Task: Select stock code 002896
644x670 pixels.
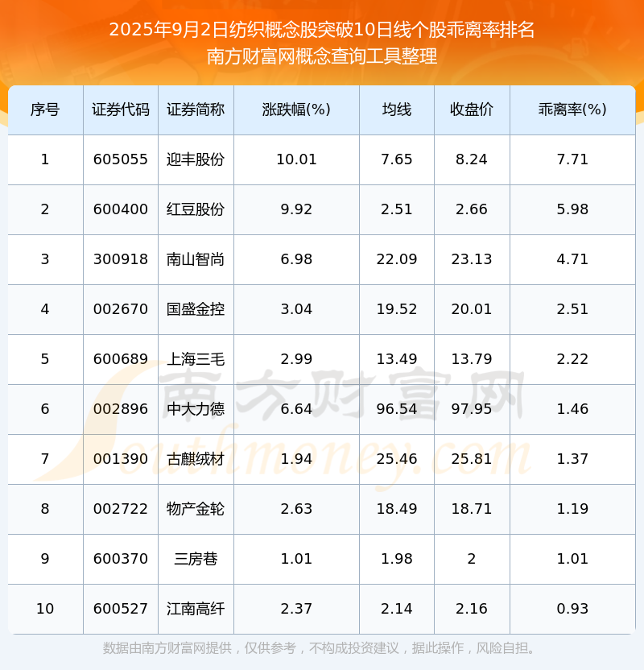Action: point(121,409)
